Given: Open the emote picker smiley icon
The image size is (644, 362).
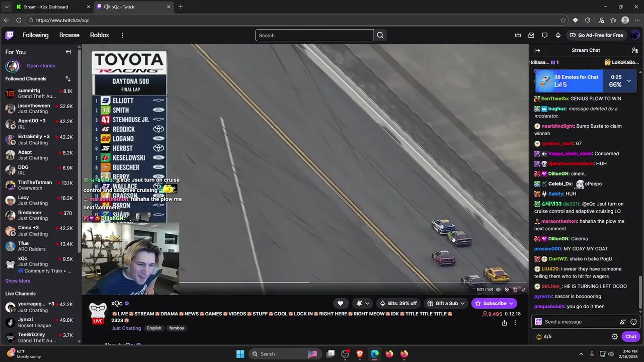Looking at the screenshot, I should pyautogui.click(x=633, y=322).
